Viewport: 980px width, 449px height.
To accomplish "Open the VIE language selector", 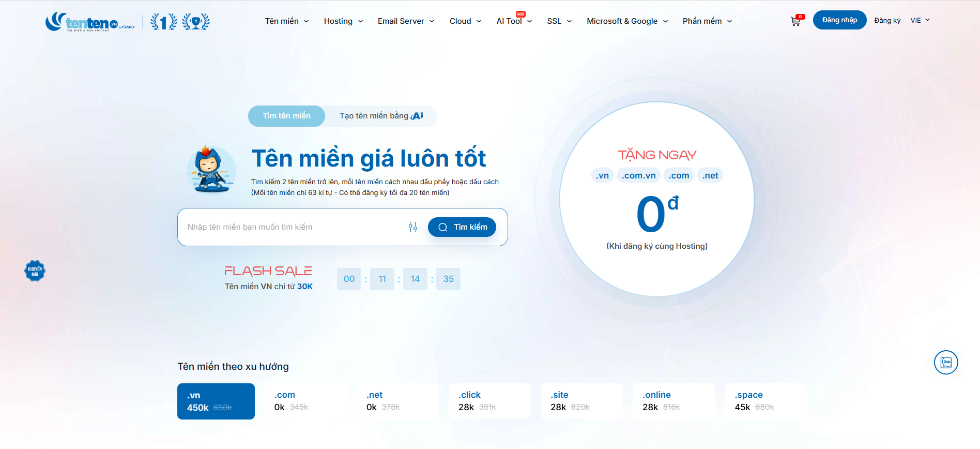I will click(920, 20).
